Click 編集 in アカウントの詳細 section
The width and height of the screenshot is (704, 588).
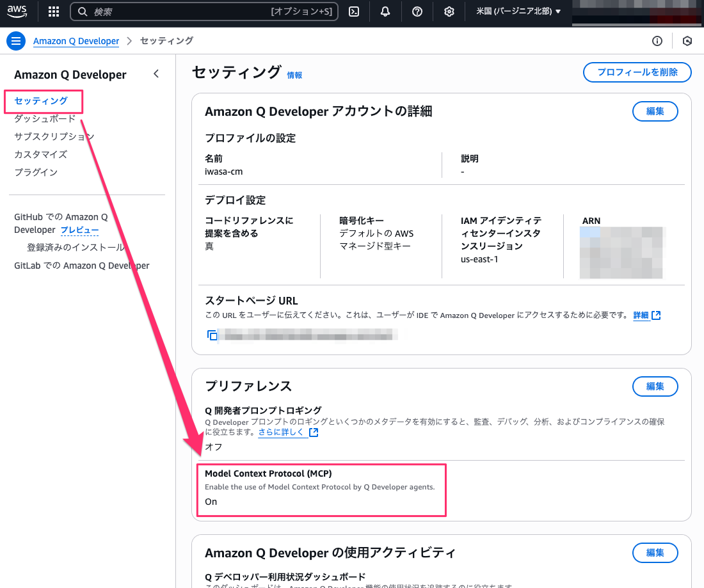[x=655, y=111]
